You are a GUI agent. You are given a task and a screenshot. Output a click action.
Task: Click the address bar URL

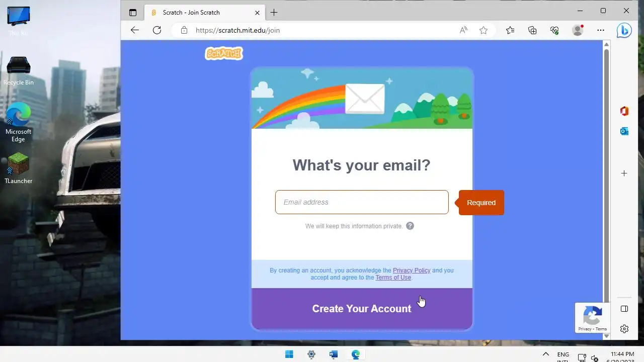(237, 30)
